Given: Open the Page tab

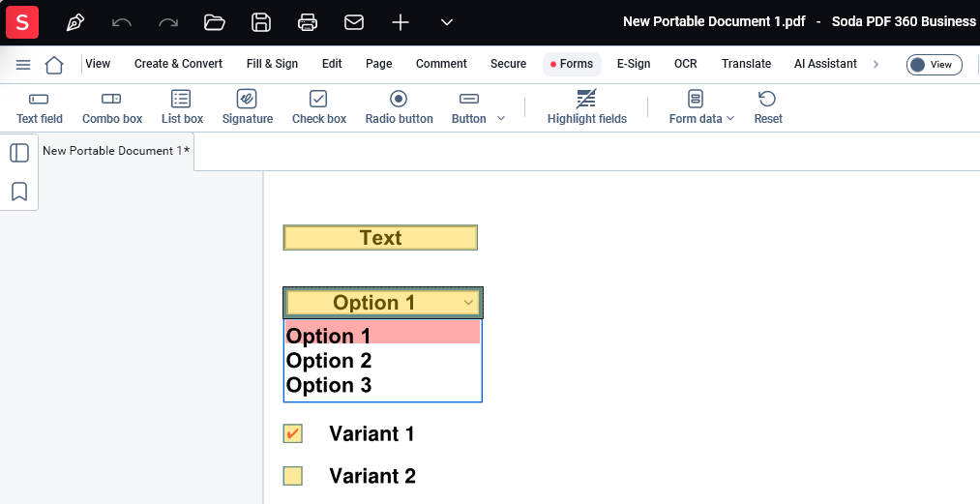Looking at the screenshot, I should point(379,64).
